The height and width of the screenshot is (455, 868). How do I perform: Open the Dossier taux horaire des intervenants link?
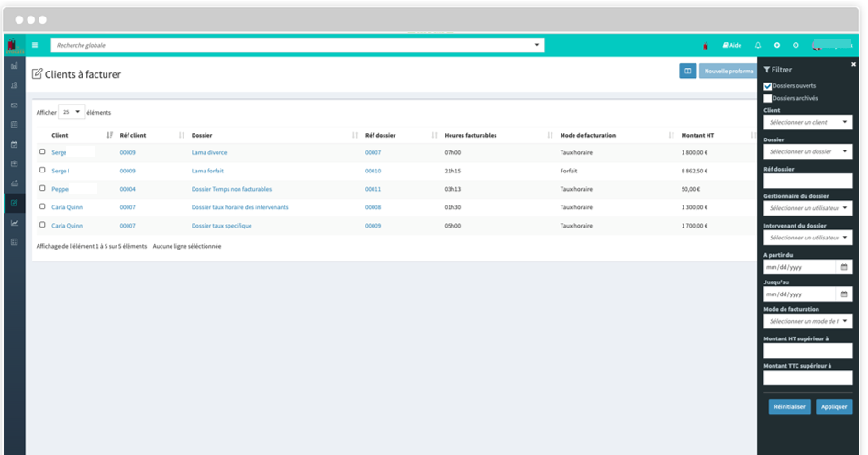point(239,207)
